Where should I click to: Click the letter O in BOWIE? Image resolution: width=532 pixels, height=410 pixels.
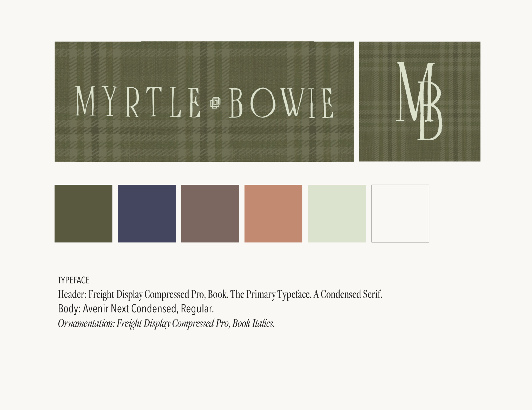point(263,102)
